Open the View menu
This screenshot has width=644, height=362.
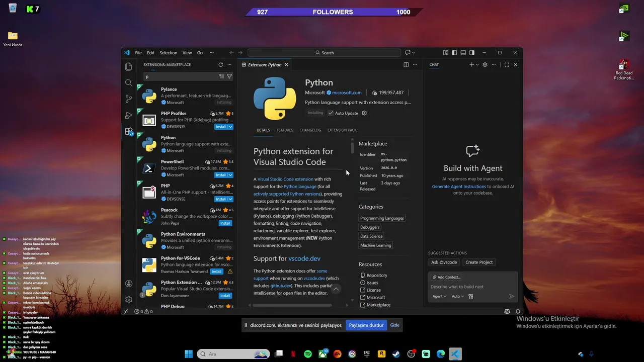(187, 53)
